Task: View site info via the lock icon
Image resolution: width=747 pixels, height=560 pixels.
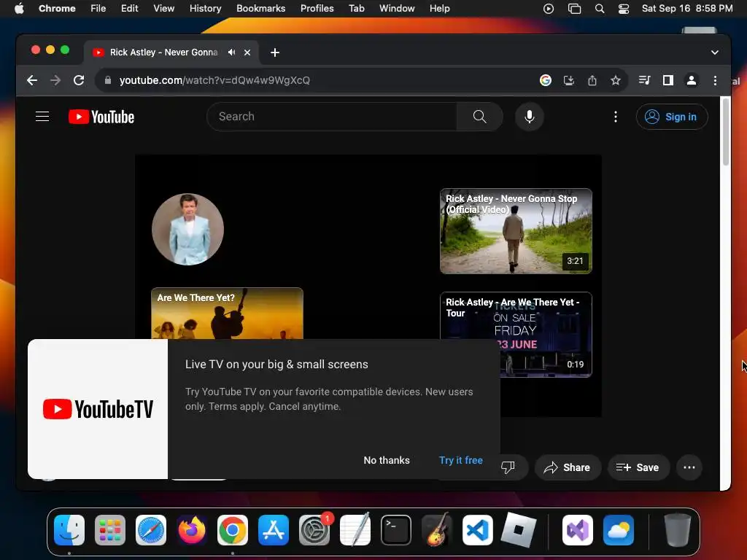Action: pos(108,80)
